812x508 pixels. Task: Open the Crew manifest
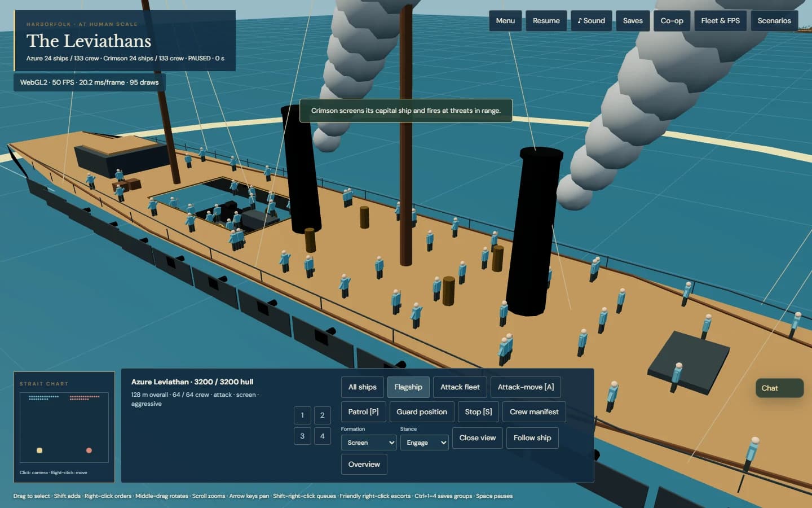pos(534,412)
